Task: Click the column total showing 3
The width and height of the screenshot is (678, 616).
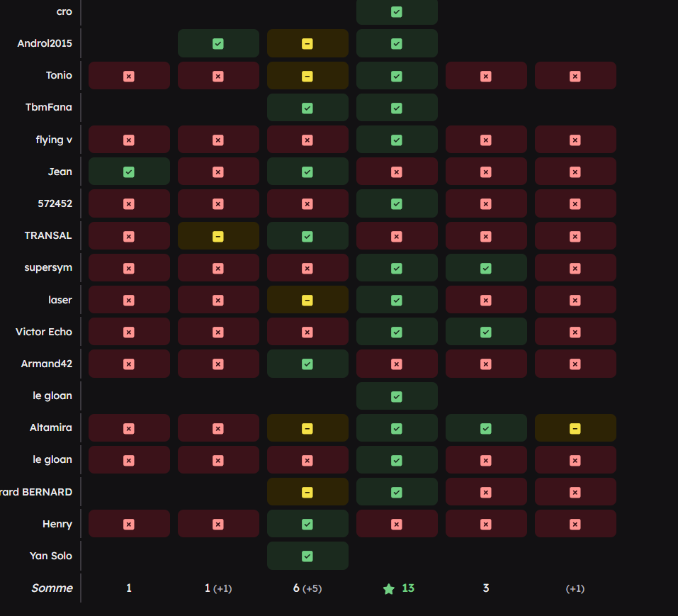Action: pyautogui.click(x=485, y=588)
